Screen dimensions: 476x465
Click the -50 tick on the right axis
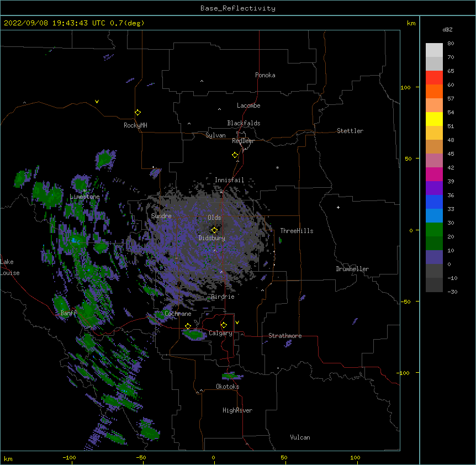405,302
